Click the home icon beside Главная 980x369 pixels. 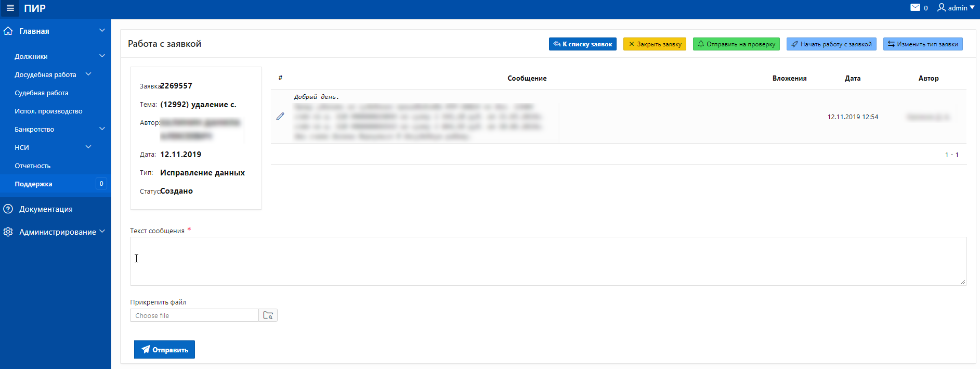[8, 31]
